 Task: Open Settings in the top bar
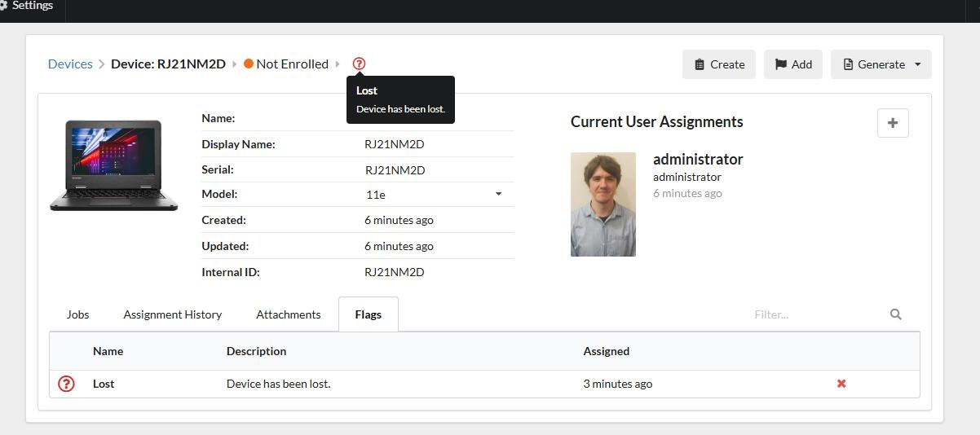click(x=28, y=6)
